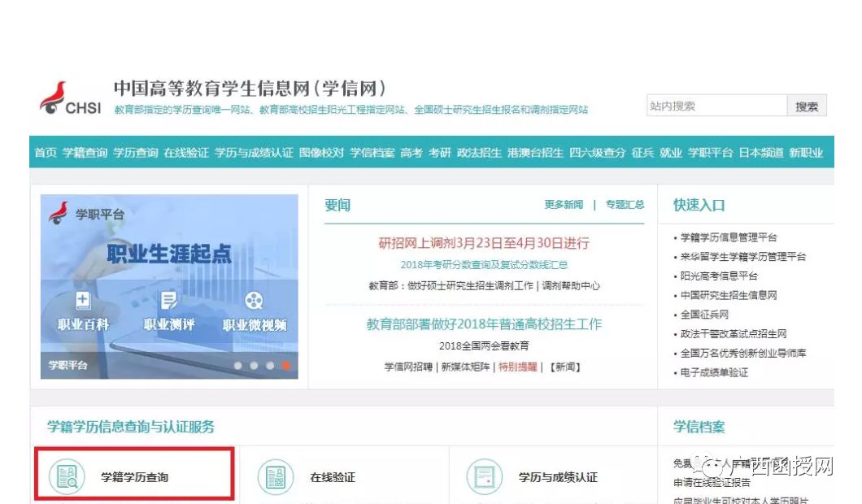862x504 pixels.
Task: Focus the 站内搜索 search field
Action: coord(717,106)
